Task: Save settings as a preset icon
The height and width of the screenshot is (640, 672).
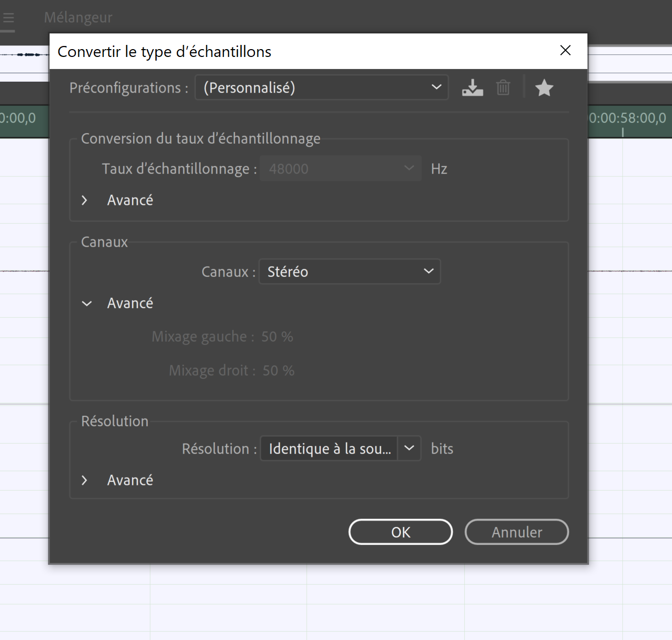Action: pos(472,88)
